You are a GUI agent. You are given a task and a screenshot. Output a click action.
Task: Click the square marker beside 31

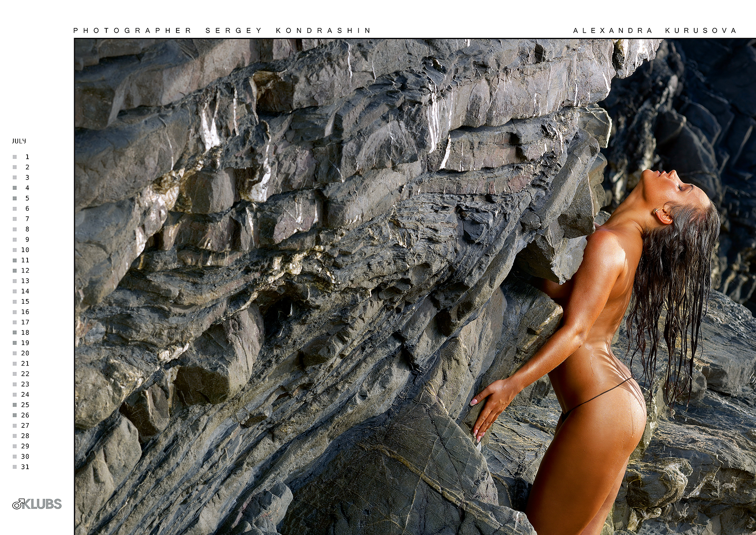point(15,467)
